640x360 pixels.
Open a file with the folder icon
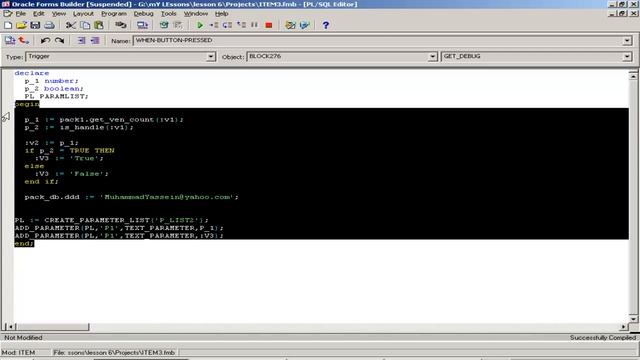click(x=21, y=25)
